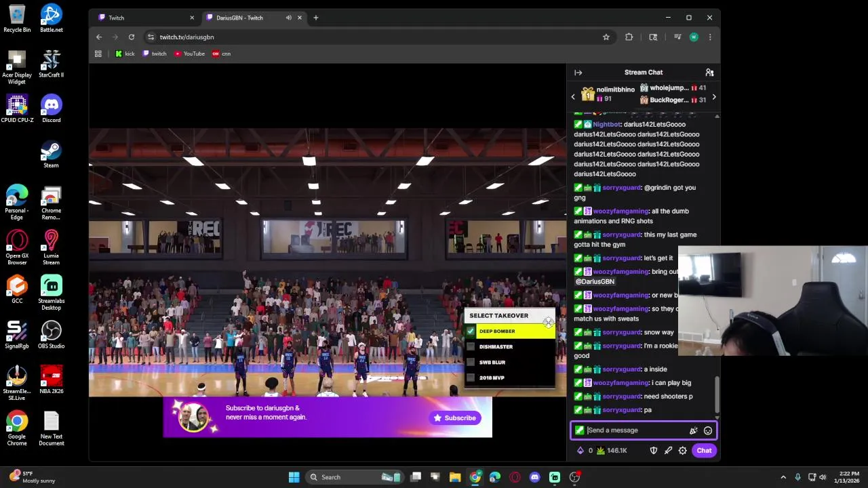Open Steam desktop shortcut

coord(52,155)
